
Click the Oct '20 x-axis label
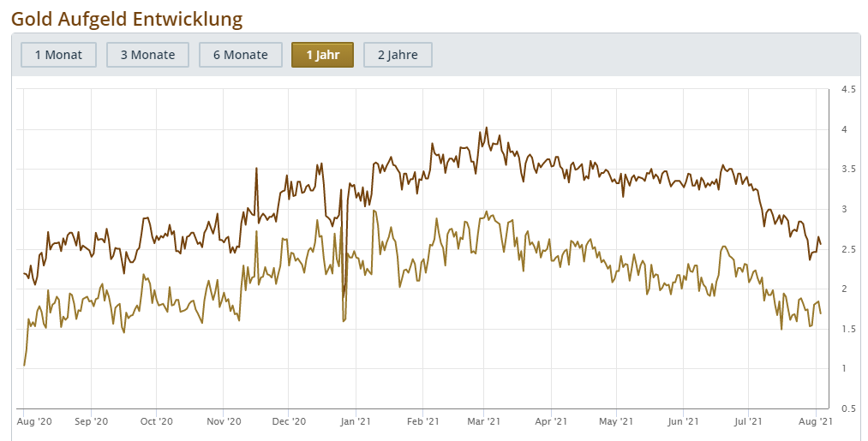(156, 421)
